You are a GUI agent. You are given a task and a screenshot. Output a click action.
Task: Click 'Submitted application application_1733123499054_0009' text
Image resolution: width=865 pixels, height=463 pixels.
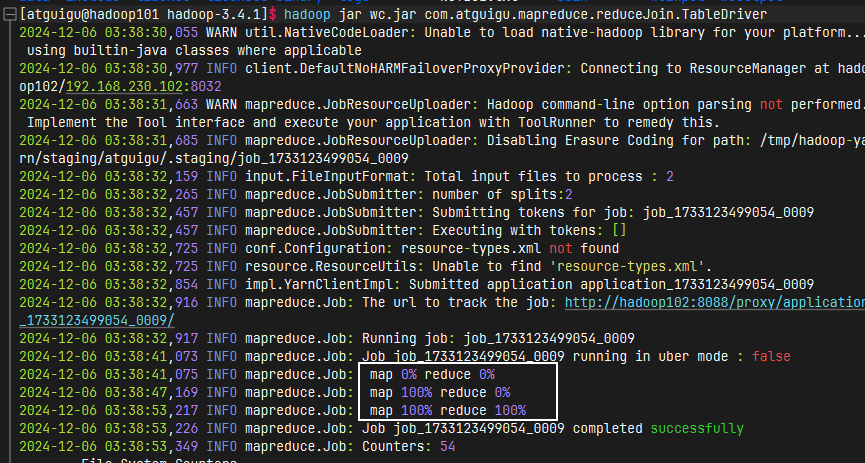[x=612, y=284]
